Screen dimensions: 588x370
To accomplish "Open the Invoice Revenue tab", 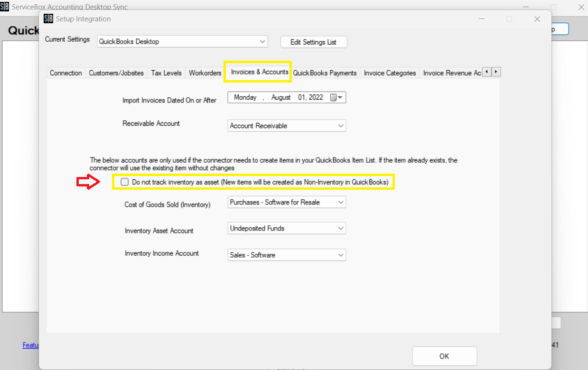I will click(450, 73).
